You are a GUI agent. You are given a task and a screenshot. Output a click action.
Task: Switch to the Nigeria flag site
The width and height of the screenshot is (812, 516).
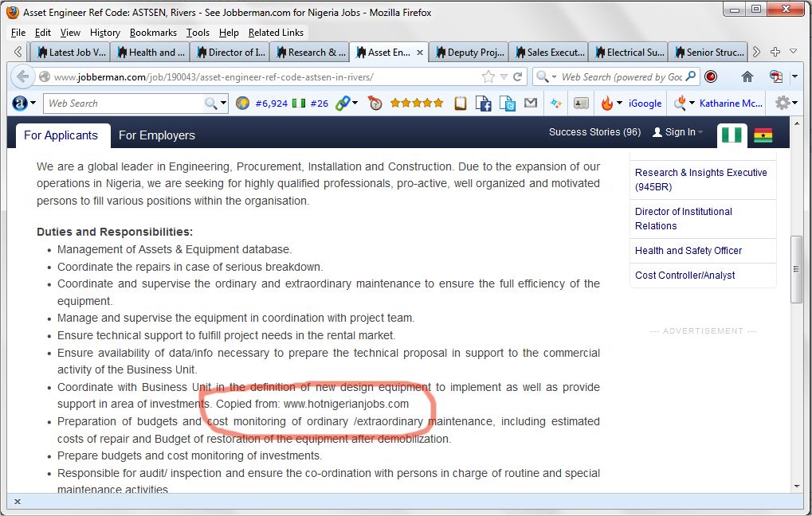732,135
